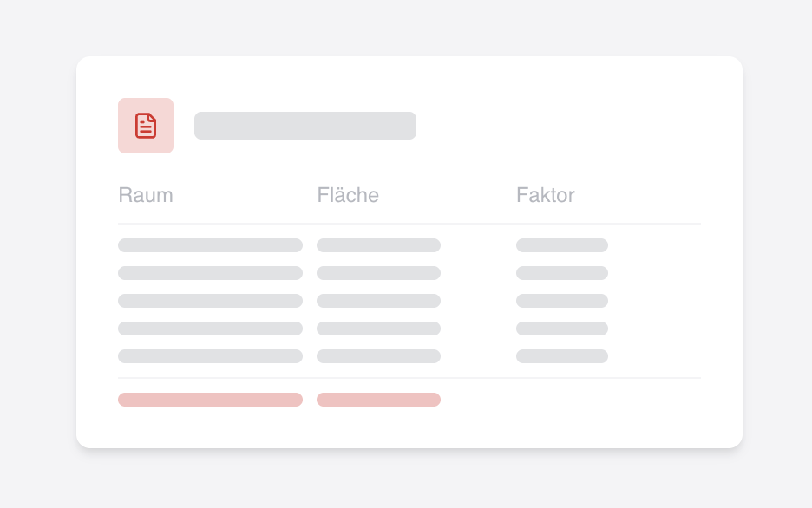Click third row's Raum placeholder
Viewport: 812px width, 508px height.
pos(210,301)
